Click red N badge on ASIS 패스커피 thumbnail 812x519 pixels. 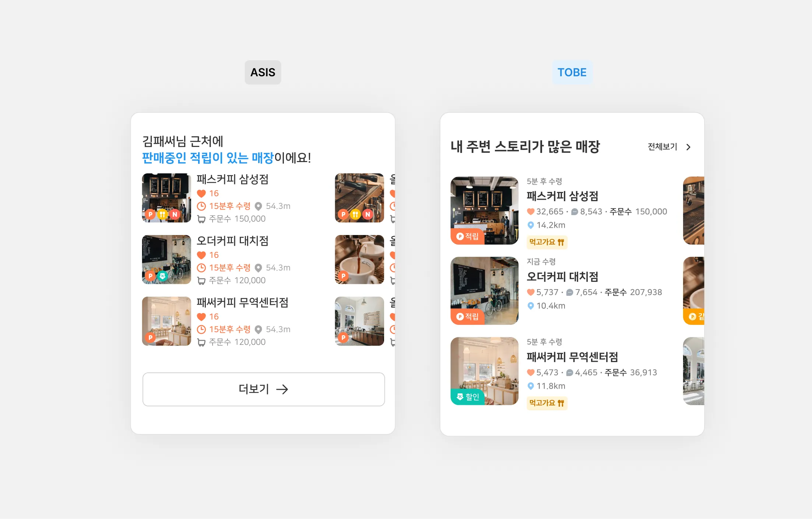click(175, 214)
